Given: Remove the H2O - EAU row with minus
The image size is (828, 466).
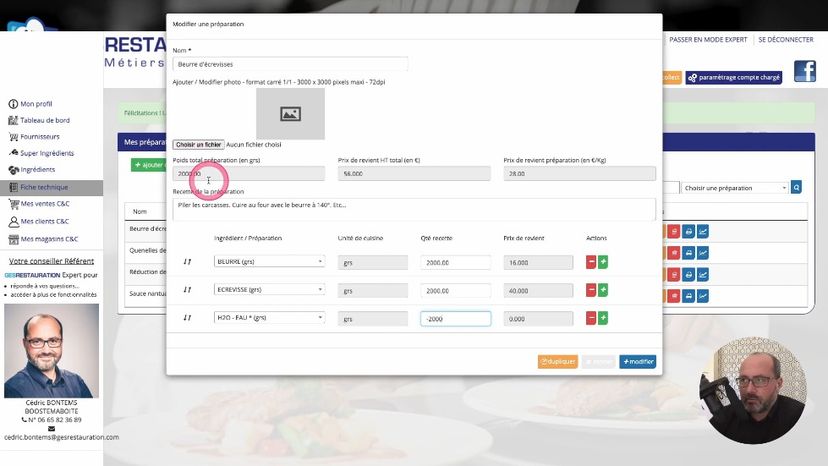Looking at the screenshot, I should point(591,318).
